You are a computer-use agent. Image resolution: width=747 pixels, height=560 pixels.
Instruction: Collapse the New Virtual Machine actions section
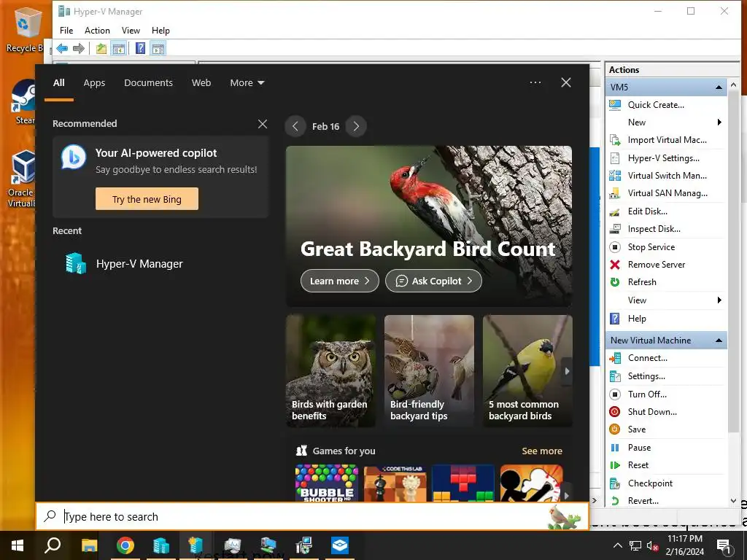(719, 341)
